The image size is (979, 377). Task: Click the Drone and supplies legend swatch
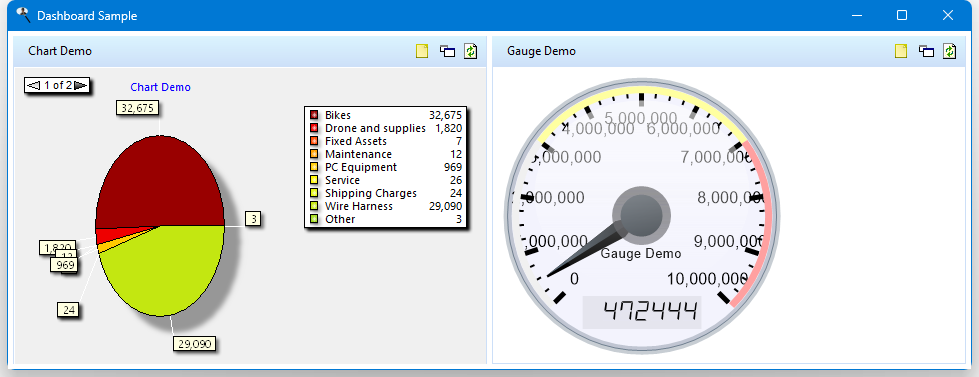click(x=313, y=128)
